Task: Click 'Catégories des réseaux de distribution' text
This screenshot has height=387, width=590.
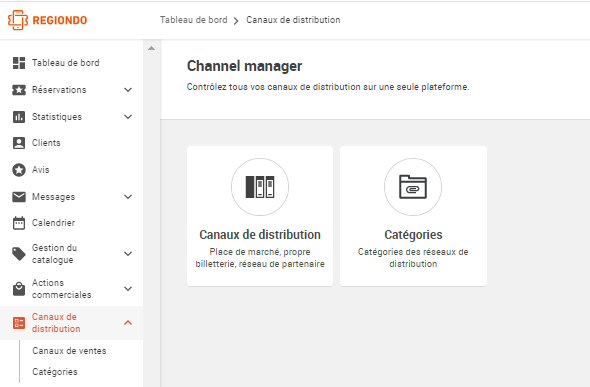Action: [413, 258]
